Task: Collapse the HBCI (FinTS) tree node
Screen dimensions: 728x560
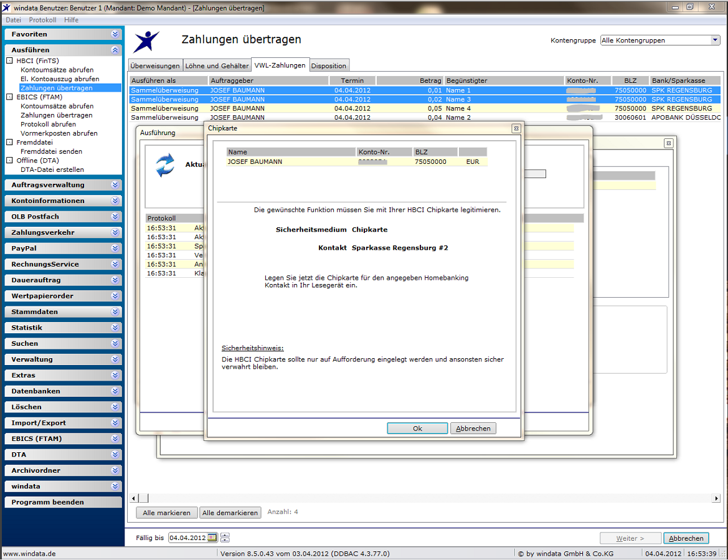Action: tap(9, 61)
